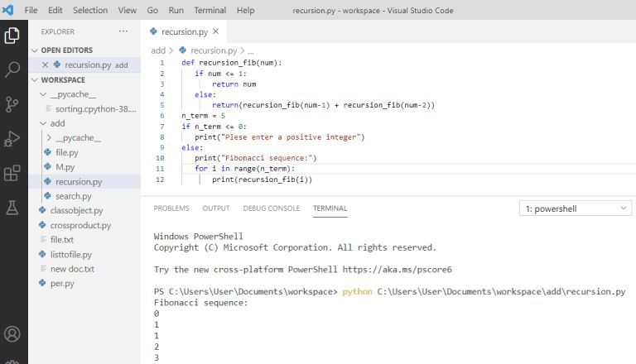Click Python icon beside classobject.py
The height and width of the screenshot is (364, 636).
pyautogui.click(x=42, y=210)
